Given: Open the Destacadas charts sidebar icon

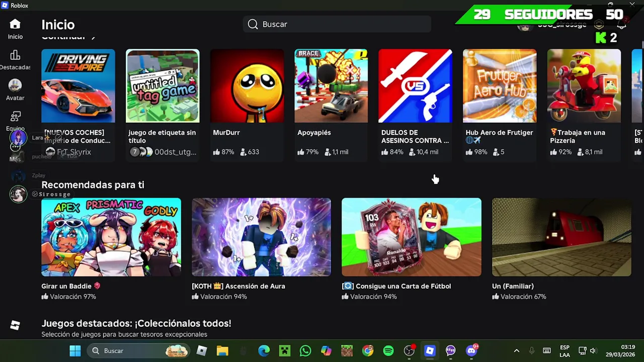Looking at the screenshot, I should pos(15,55).
